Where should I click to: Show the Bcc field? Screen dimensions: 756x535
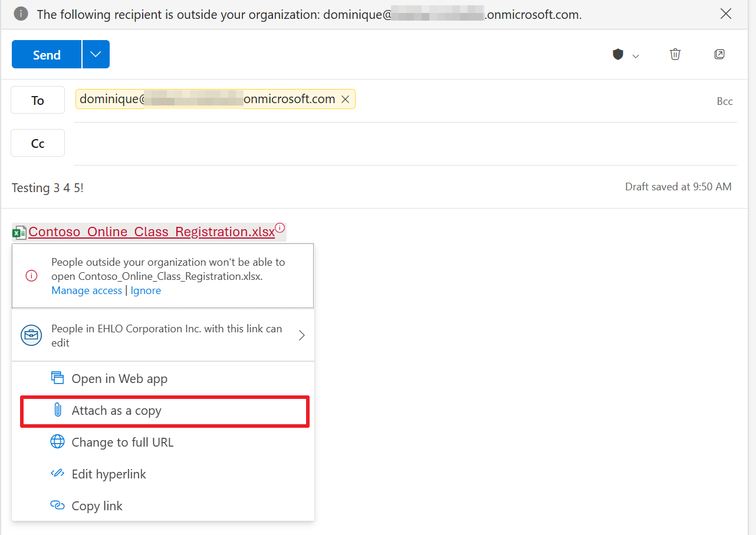point(724,101)
